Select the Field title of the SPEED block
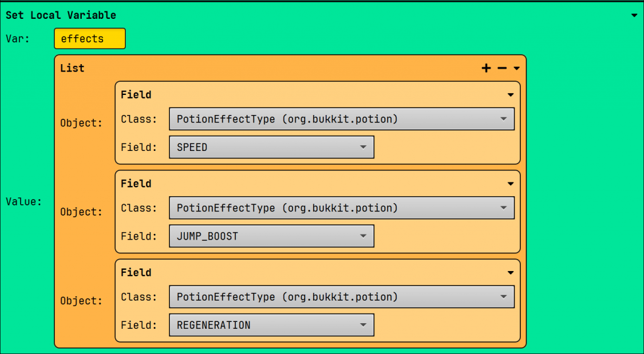The height and width of the screenshot is (354, 644). 136,95
